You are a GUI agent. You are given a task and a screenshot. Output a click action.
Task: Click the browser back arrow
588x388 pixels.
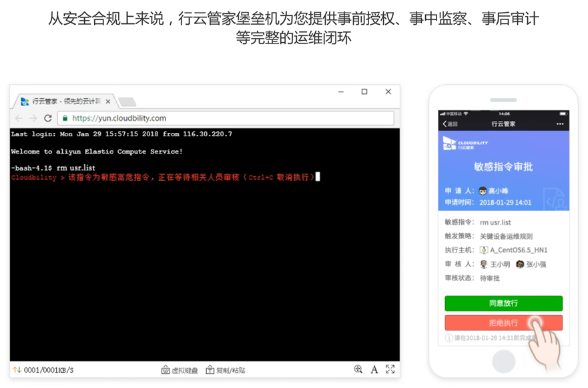pos(19,118)
